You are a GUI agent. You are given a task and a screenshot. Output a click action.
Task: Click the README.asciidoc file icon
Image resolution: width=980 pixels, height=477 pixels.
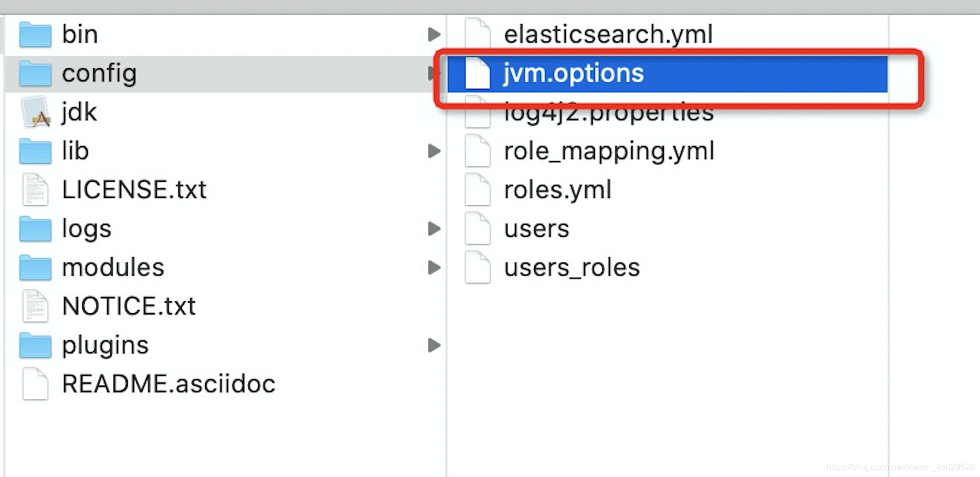click(35, 384)
